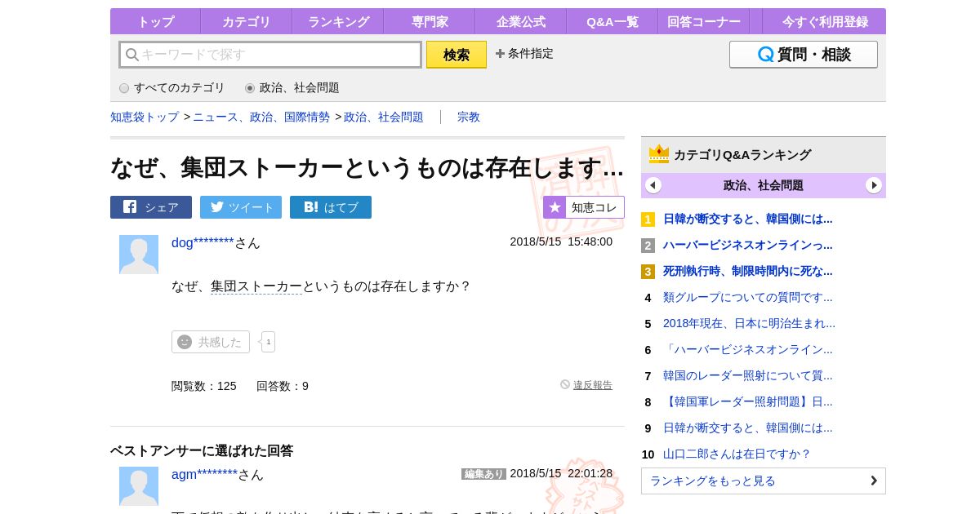
Task: Show previous ranking category with left arrow
Action: (x=653, y=185)
